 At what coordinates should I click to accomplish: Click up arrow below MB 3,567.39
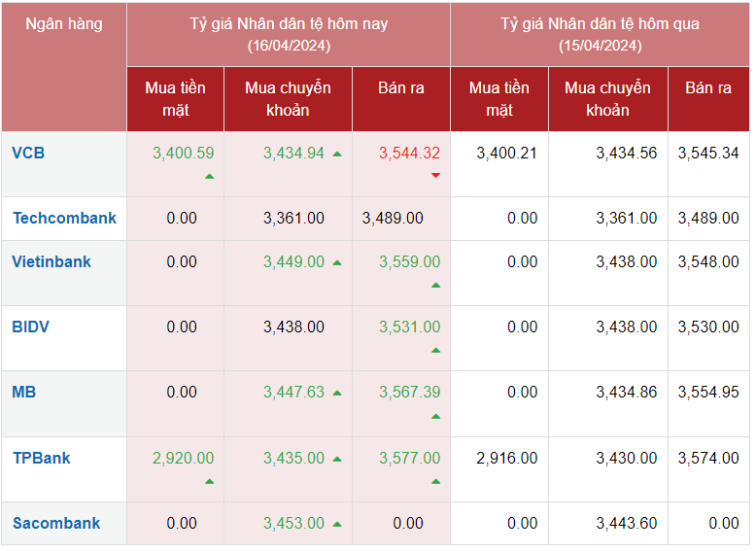click(435, 416)
